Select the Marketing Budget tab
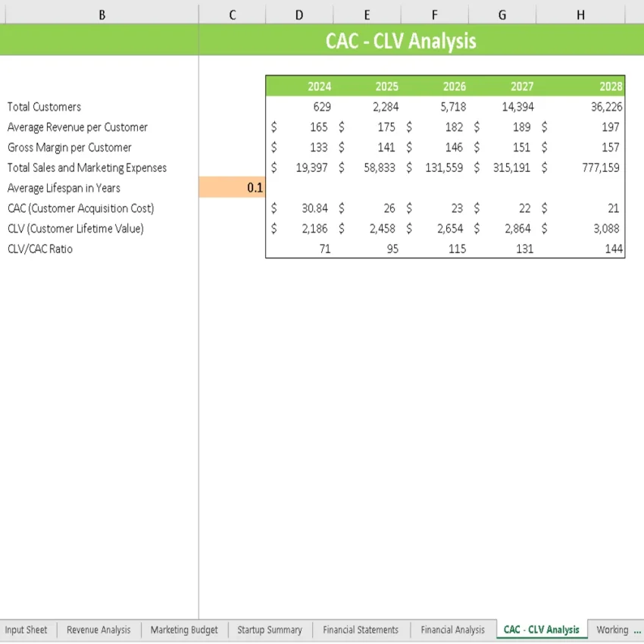 (183, 630)
